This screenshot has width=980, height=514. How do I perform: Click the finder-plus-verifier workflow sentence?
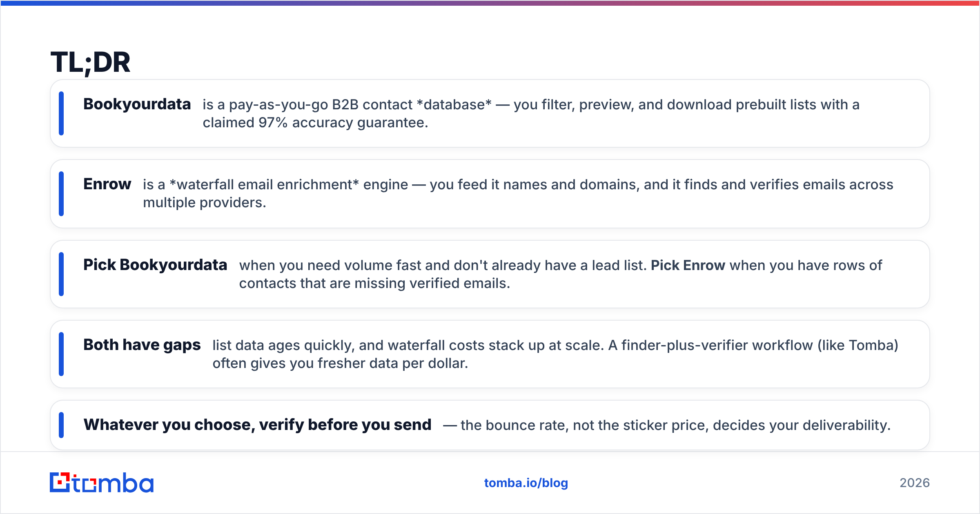coord(753,346)
